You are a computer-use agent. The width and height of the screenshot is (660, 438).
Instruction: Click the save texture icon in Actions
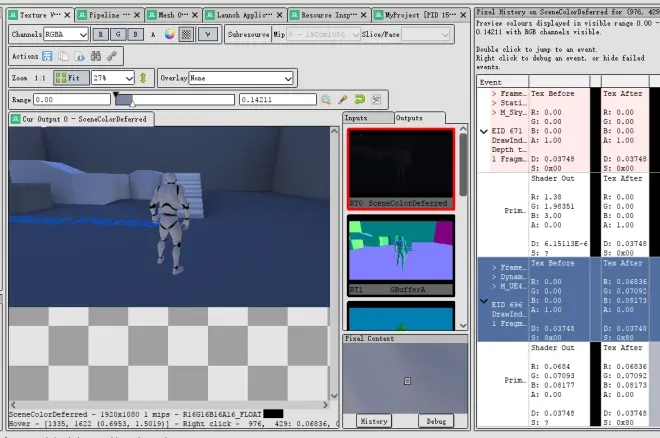(47, 56)
